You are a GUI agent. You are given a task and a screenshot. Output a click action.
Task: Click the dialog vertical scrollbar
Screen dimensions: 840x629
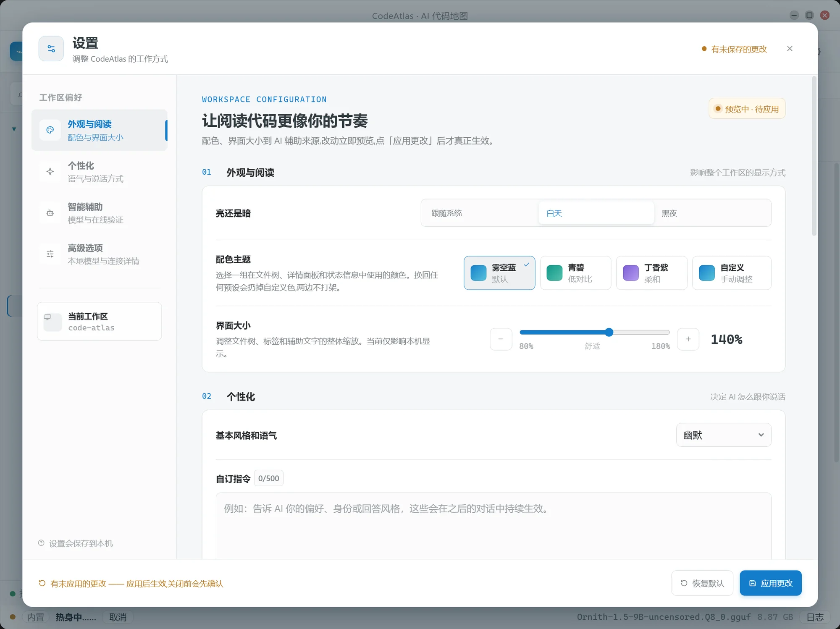[814, 156]
